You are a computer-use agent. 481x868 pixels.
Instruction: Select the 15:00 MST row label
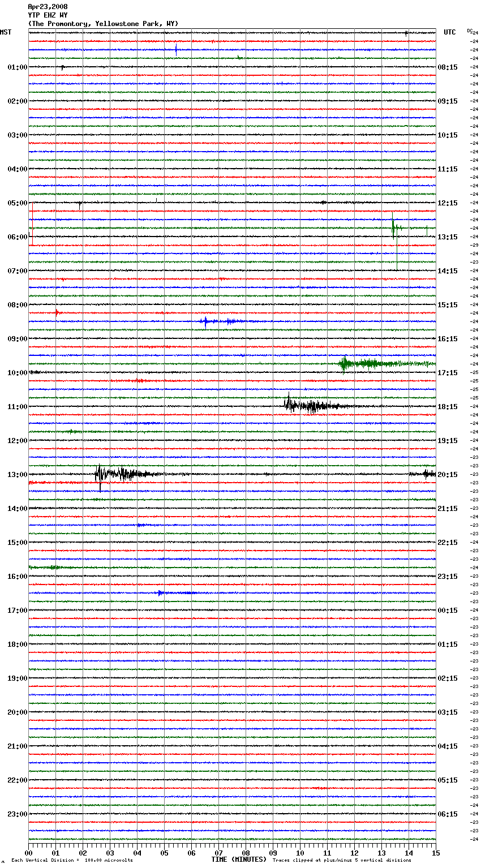pos(17,543)
